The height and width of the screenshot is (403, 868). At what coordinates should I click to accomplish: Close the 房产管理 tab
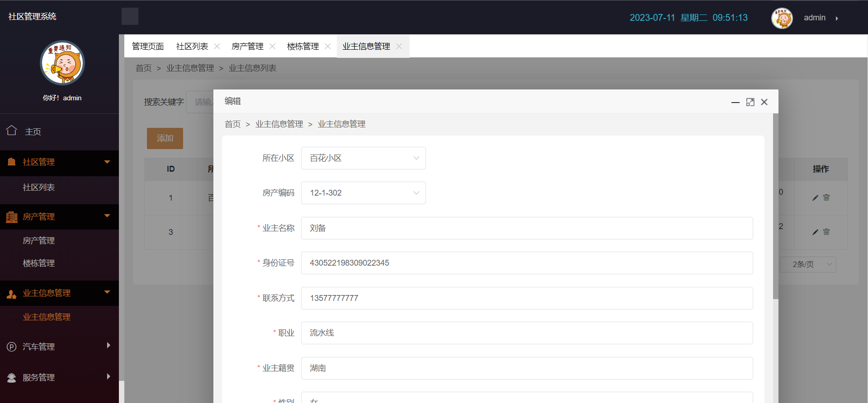272,46
